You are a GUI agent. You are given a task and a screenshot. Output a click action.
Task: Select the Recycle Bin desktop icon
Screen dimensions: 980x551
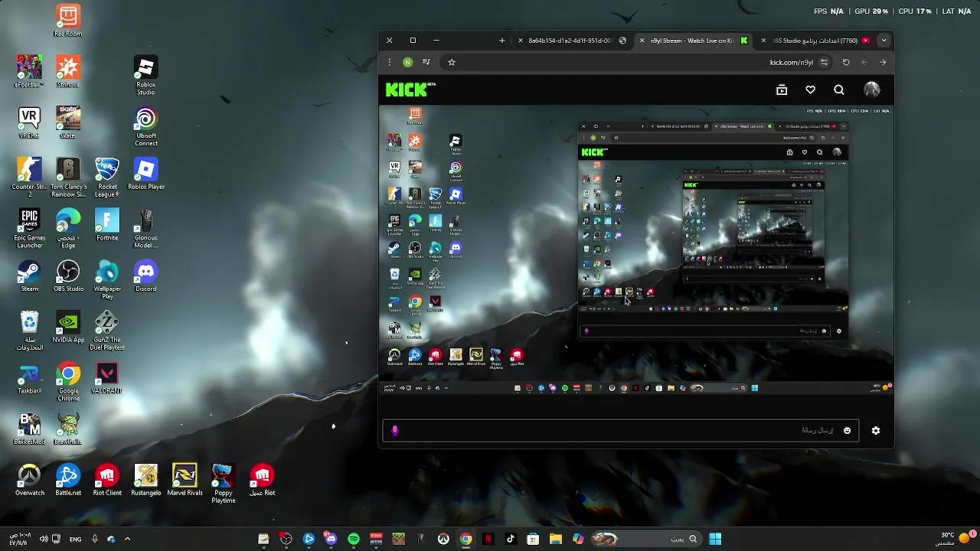click(29, 331)
